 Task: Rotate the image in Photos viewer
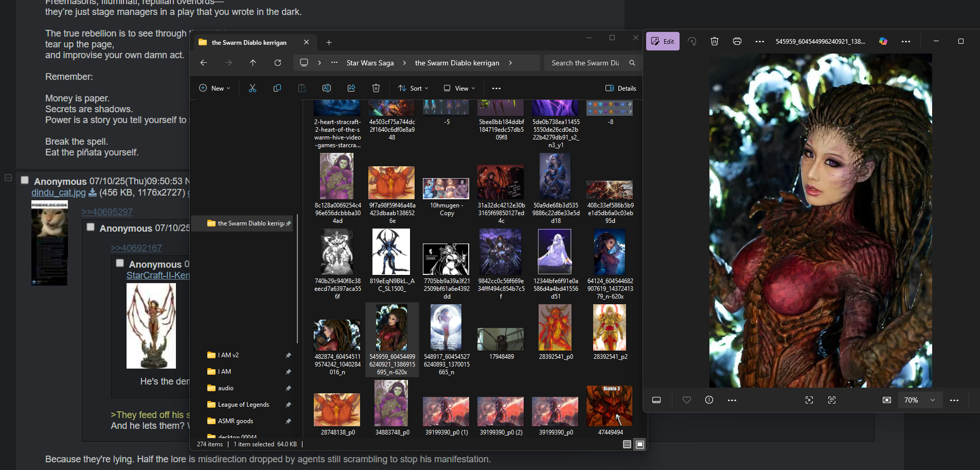pos(692,41)
